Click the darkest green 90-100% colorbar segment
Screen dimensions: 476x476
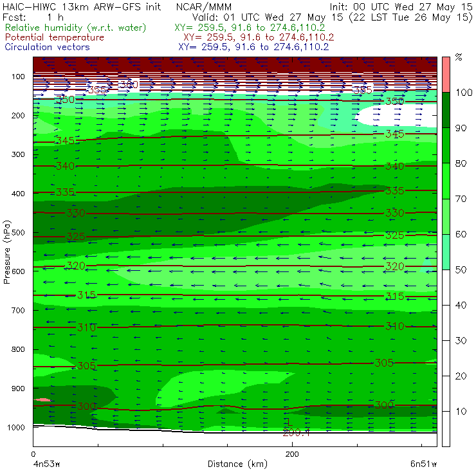tap(446, 110)
